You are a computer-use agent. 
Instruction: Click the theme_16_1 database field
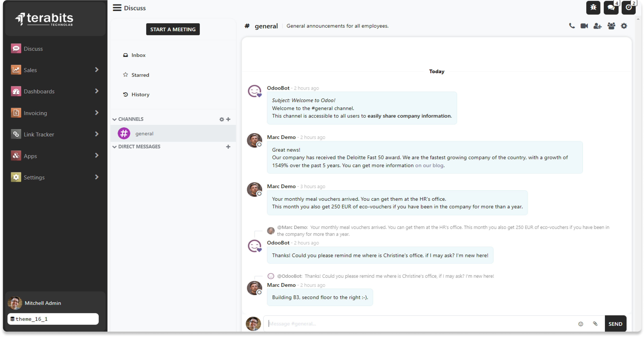click(x=53, y=319)
